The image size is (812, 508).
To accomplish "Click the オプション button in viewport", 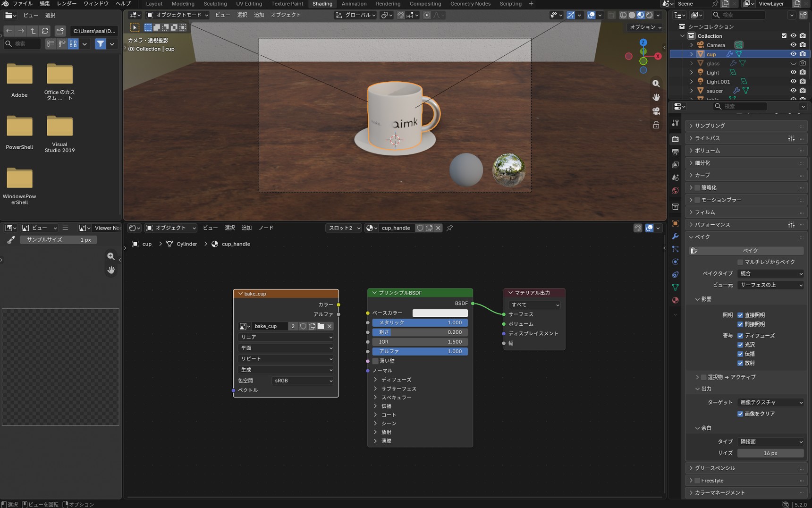I will point(645,27).
